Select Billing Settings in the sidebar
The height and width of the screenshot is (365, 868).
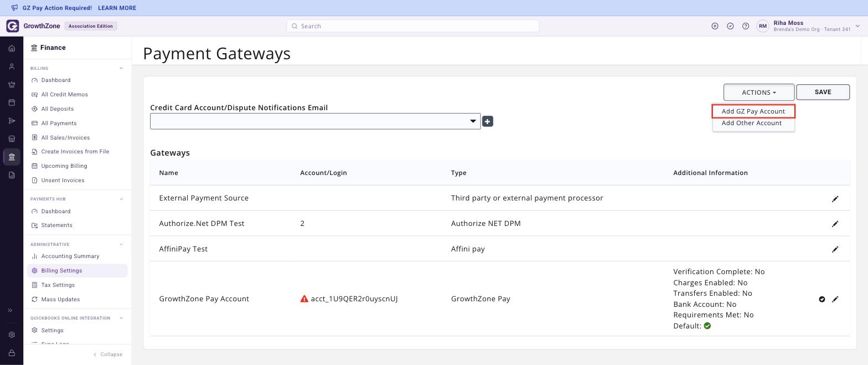[x=77, y=271]
